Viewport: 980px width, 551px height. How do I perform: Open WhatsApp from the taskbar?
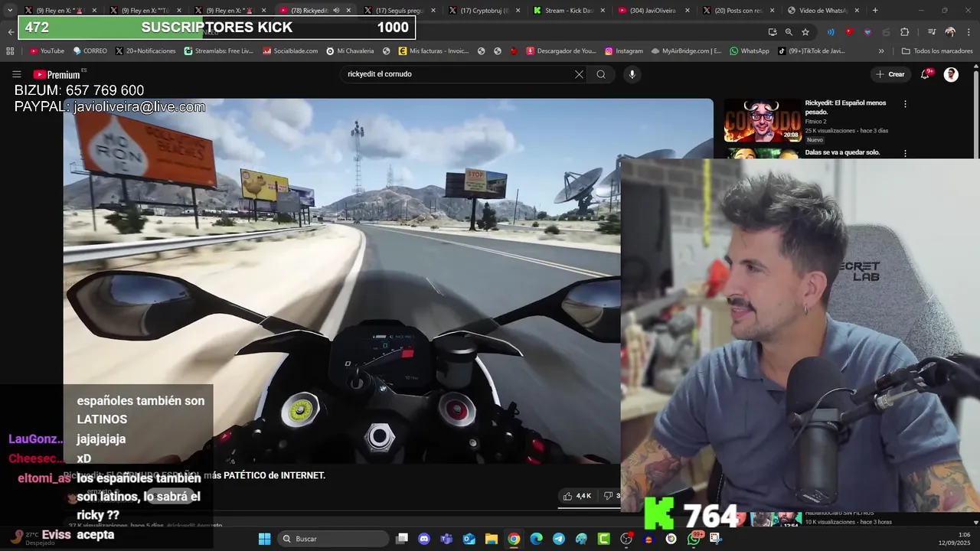694,539
